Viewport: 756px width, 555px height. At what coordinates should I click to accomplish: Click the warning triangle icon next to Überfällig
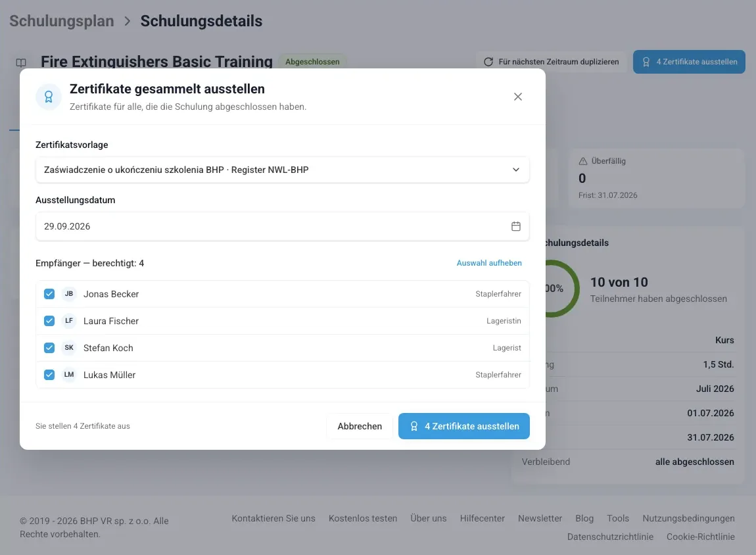[x=583, y=161]
